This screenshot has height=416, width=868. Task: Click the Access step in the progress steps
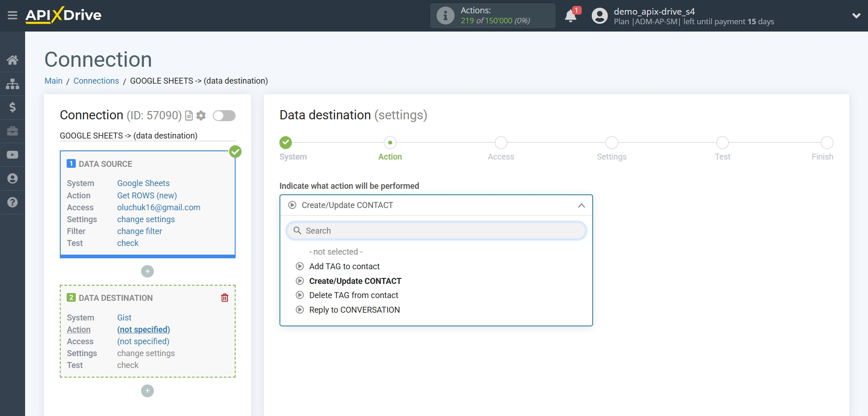(500, 143)
